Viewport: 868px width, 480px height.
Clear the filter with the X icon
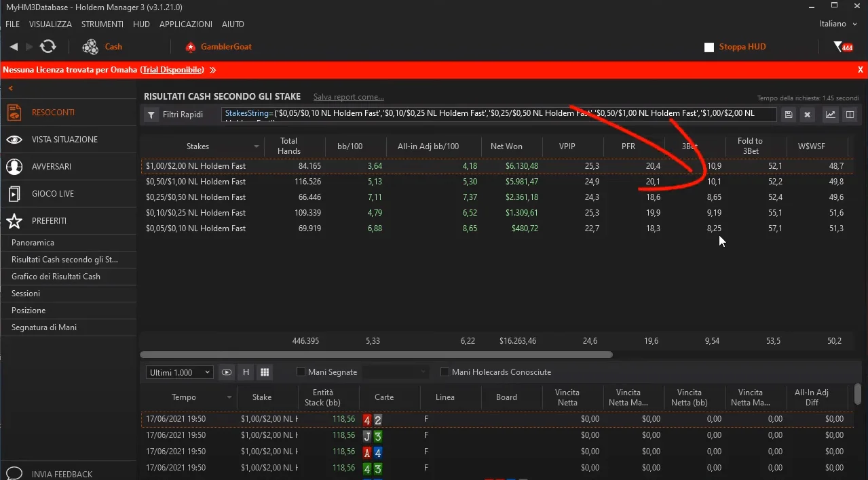[x=807, y=115]
